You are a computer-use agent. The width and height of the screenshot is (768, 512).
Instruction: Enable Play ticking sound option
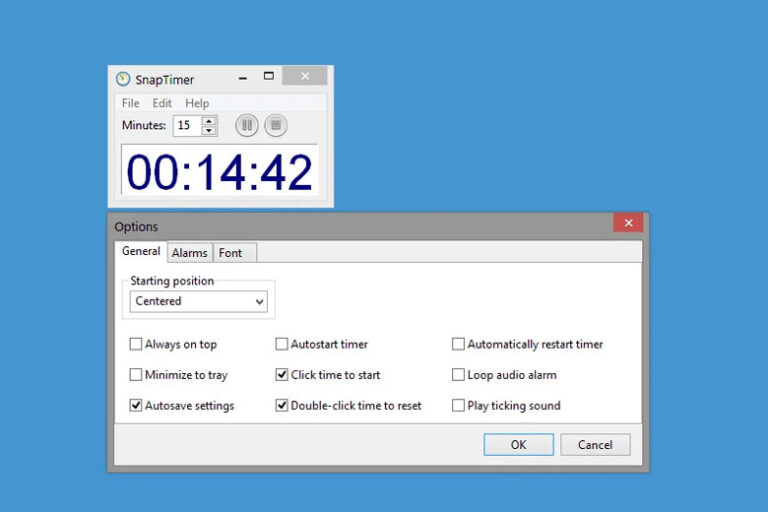[459, 406]
